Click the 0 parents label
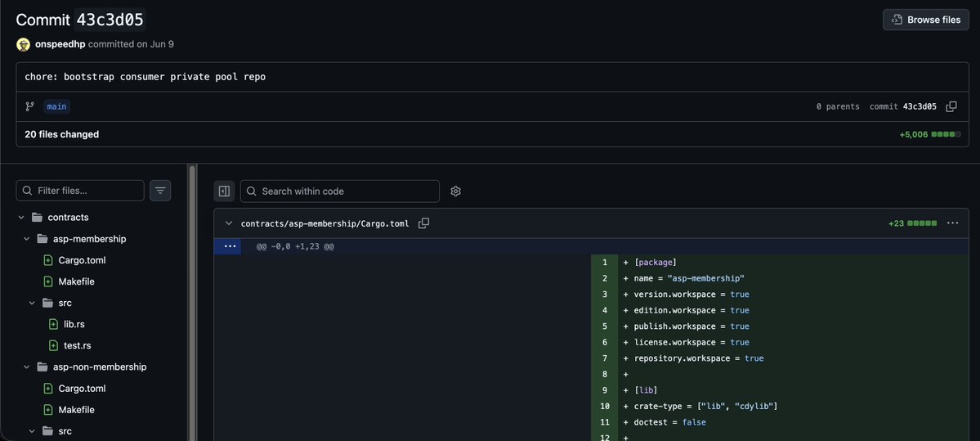The width and height of the screenshot is (980, 441). tap(838, 106)
